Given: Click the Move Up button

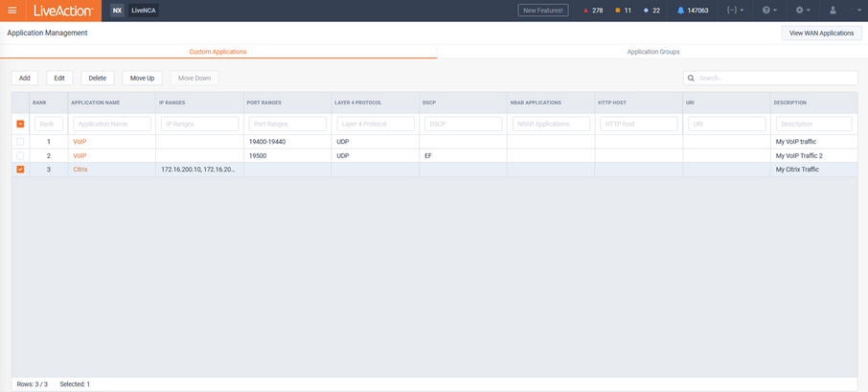Looking at the screenshot, I should (x=142, y=78).
